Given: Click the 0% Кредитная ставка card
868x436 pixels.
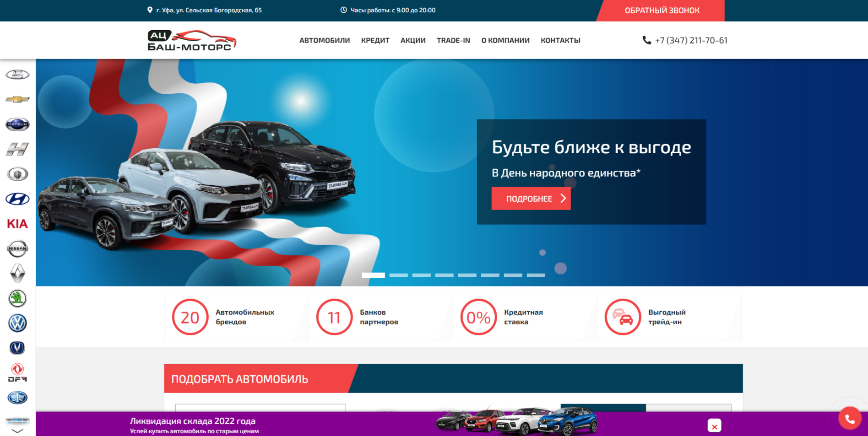Looking at the screenshot, I should 525,317.
